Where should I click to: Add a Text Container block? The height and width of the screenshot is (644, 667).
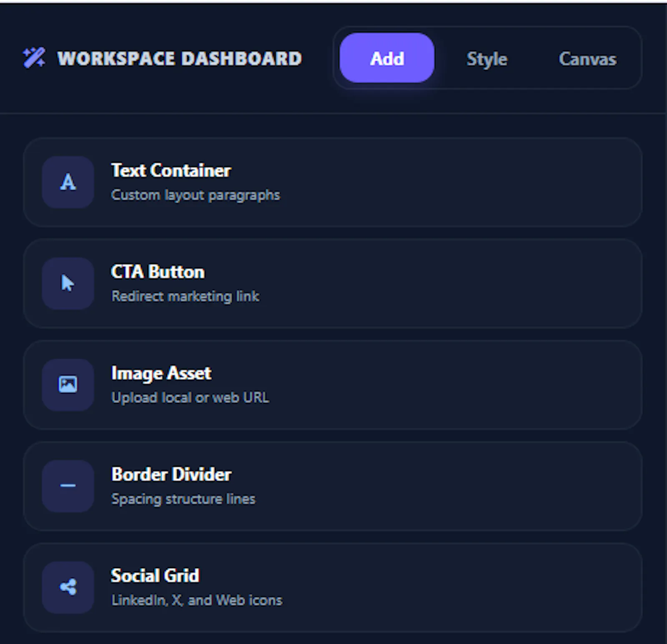pyautogui.click(x=332, y=182)
